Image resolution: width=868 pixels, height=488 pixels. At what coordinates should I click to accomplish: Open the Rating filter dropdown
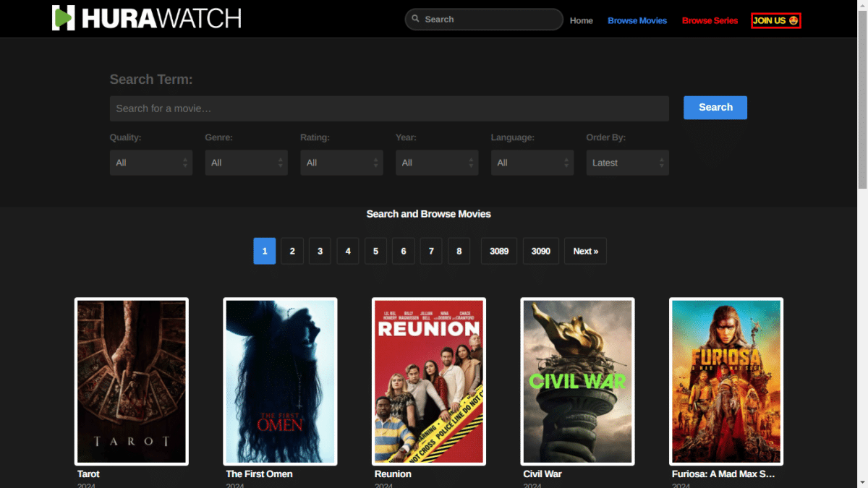(x=341, y=163)
